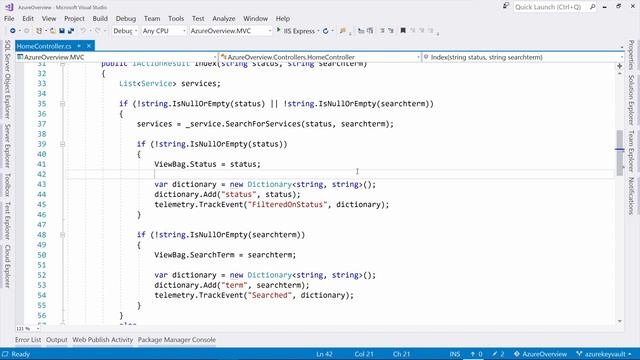Click the Navigate Backward toolbar icon
The height and width of the screenshot is (360, 640).
(x=13, y=31)
